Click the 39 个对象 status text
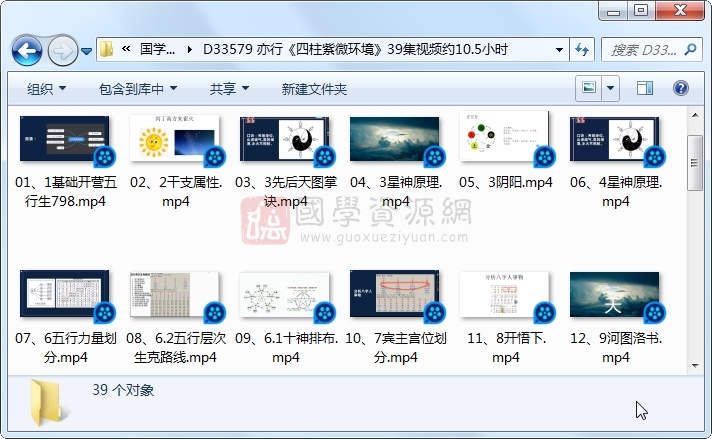The width and height of the screenshot is (712, 439). [x=123, y=390]
